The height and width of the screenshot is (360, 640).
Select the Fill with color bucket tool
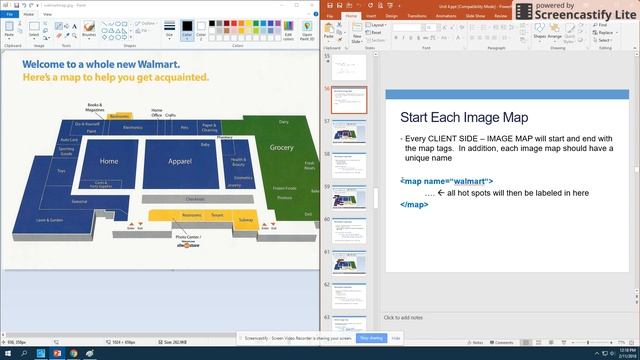(x=67, y=26)
